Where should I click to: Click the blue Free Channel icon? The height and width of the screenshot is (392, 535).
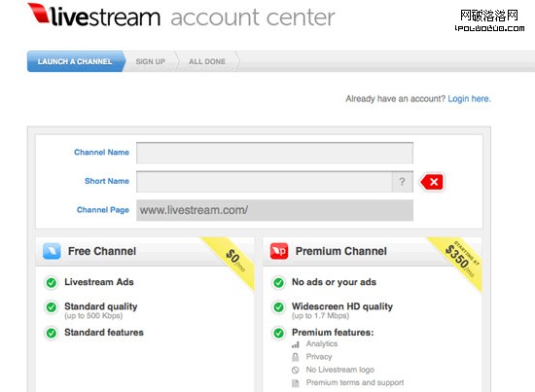(52, 251)
